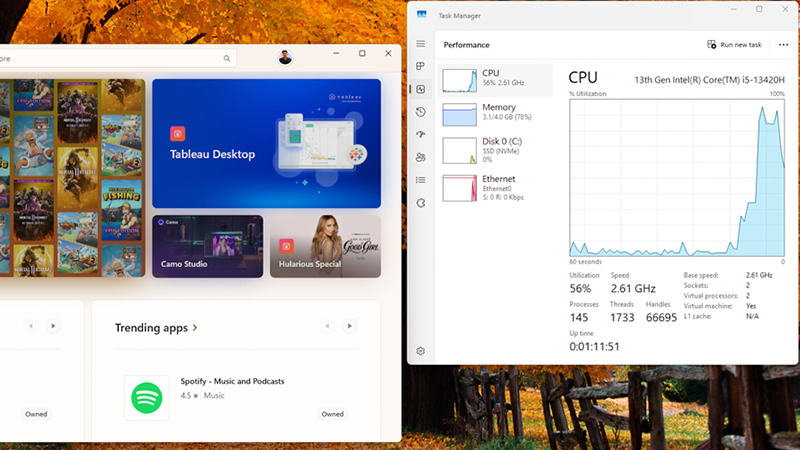The width and height of the screenshot is (800, 450).
Task: Click the Up time value 0:01:11:51
Action: pos(594,346)
